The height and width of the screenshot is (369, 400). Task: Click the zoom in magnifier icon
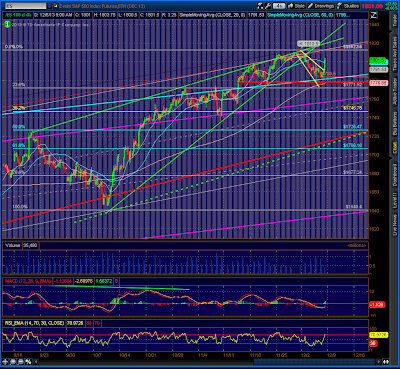tap(13, 362)
